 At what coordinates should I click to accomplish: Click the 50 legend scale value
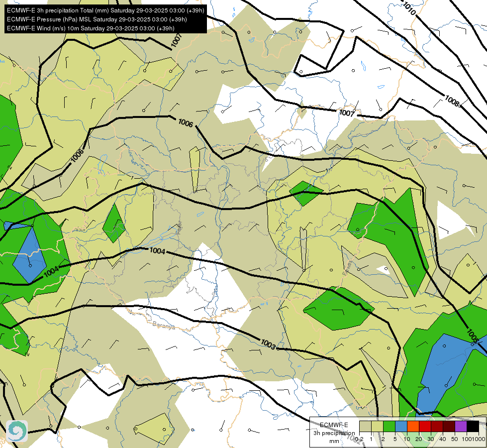pos(455,439)
